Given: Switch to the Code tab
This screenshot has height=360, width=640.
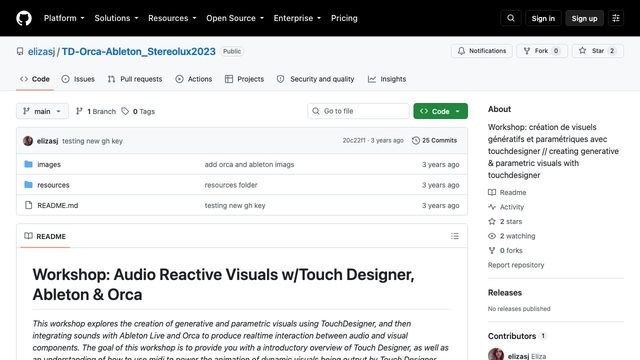Looking at the screenshot, I should pos(35,79).
